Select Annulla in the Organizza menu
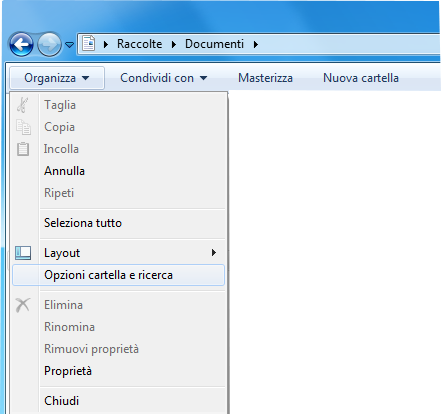The height and width of the screenshot is (414, 441). click(x=118, y=171)
